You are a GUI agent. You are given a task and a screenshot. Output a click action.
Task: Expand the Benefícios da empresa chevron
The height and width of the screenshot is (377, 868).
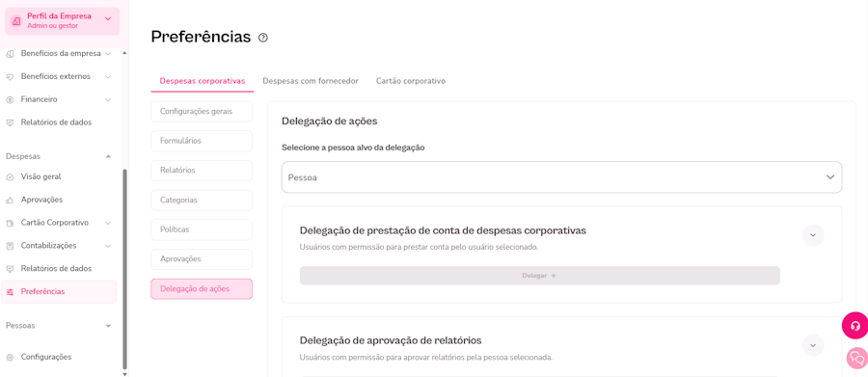(x=108, y=54)
